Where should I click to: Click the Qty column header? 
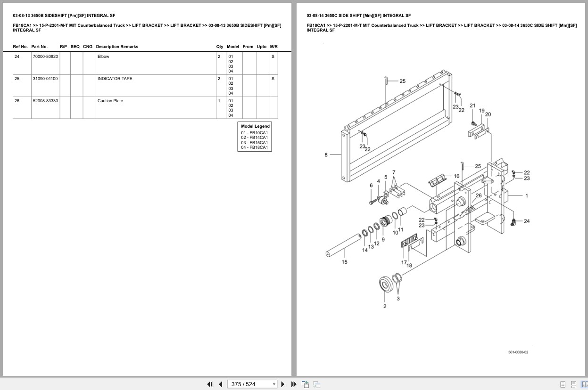(x=220, y=47)
